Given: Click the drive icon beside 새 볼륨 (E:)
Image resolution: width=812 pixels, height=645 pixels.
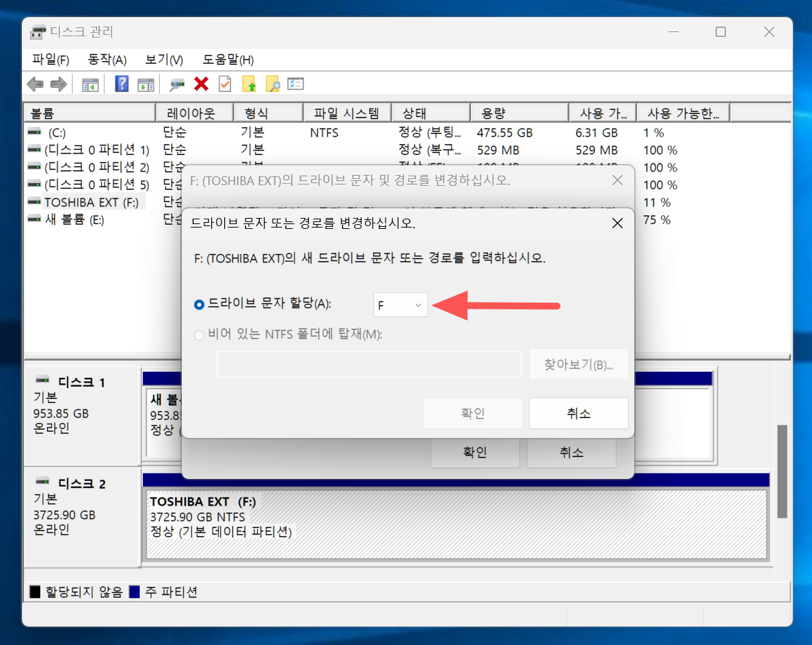Looking at the screenshot, I should click(35, 219).
